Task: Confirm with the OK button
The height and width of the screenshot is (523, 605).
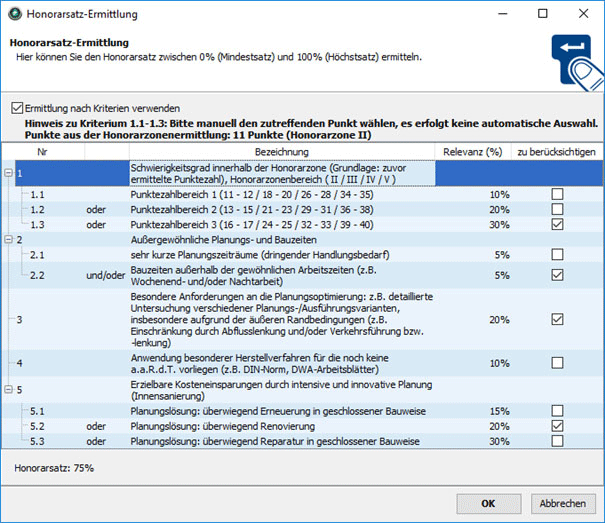Action: tap(488, 503)
